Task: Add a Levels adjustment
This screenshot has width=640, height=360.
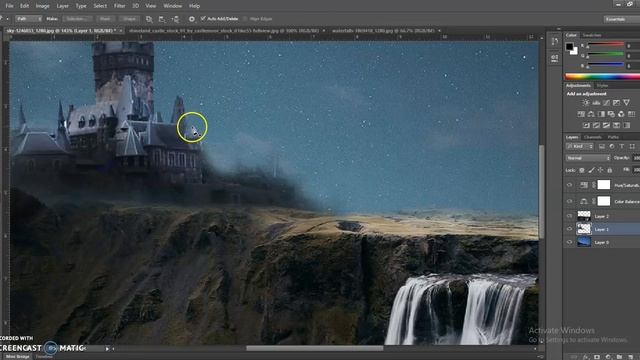Action: point(596,103)
